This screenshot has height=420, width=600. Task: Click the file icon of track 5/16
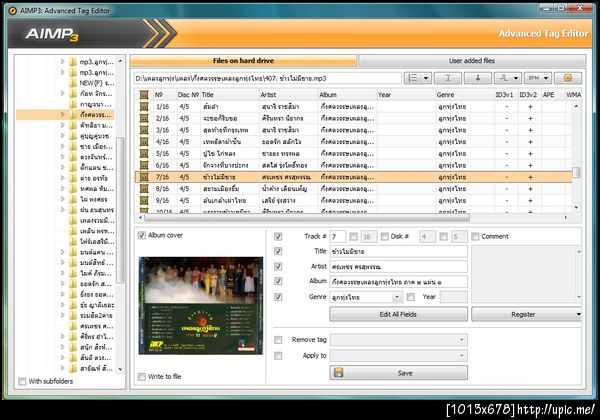click(144, 153)
